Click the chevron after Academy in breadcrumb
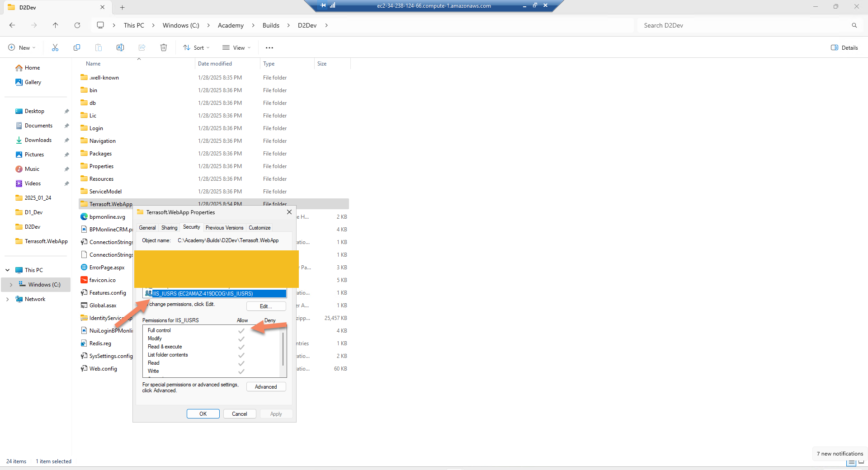The image size is (868, 470). point(253,25)
